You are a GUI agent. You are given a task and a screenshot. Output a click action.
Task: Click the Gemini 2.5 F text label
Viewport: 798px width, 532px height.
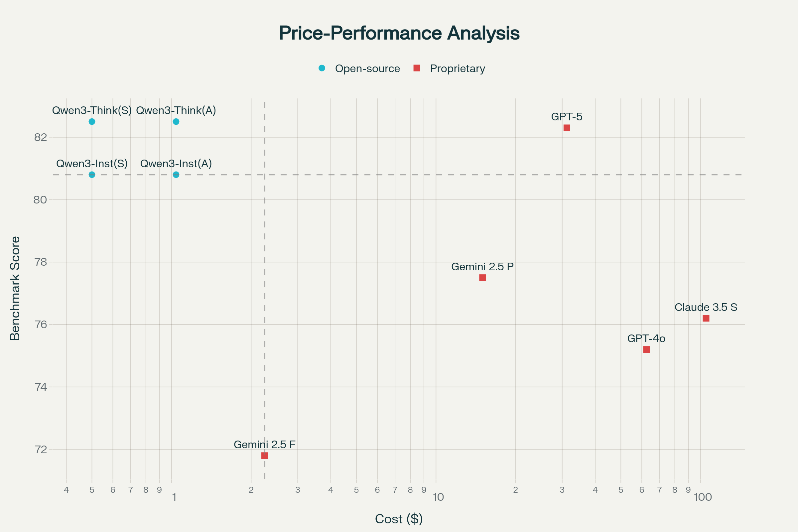pyautogui.click(x=265, y=445)
